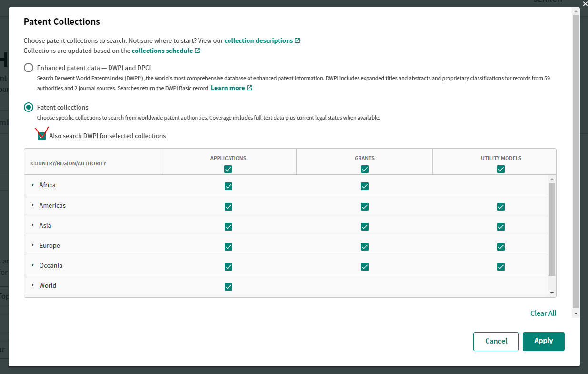Screen dimensions: 588x374
Task: Close the Patent Collections dialog with X
Action: (x=585, y=4)
